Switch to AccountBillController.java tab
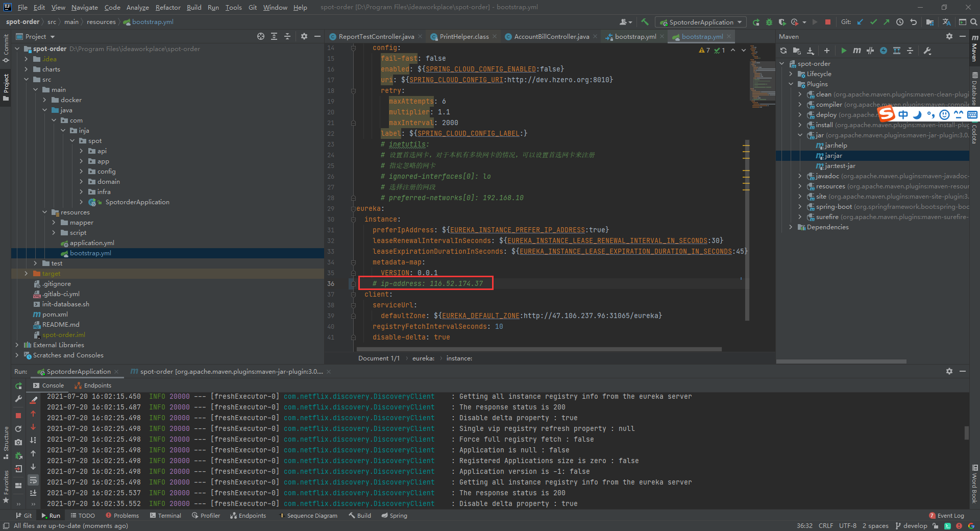This screenshot has height=531, width=980. pos(551,36)
